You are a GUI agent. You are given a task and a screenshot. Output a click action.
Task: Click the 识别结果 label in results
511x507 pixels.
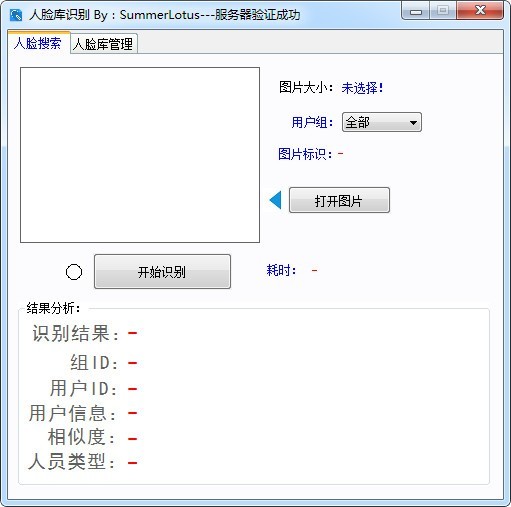(75, 333)
